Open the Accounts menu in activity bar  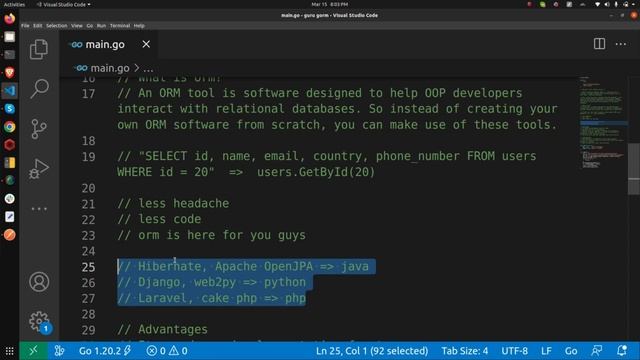point(39,282)
